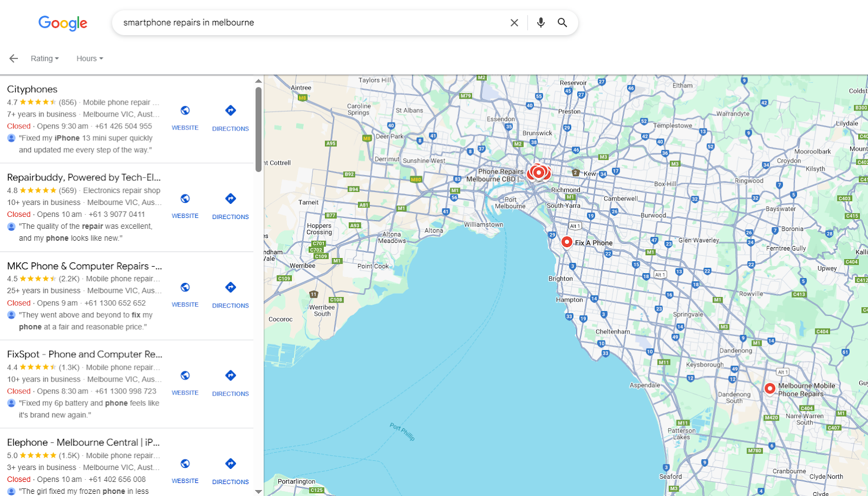Click the magnifying glass search icon
This screenshot has width=868, height=496.
pyautogui.click(x=563, y=23)
